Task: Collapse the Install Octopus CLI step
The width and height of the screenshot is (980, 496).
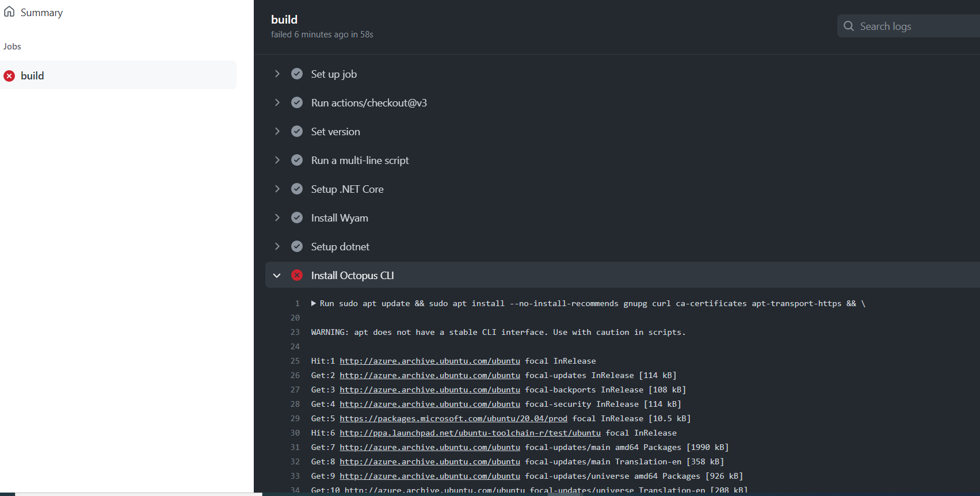Action: click(x=277, y=275)
